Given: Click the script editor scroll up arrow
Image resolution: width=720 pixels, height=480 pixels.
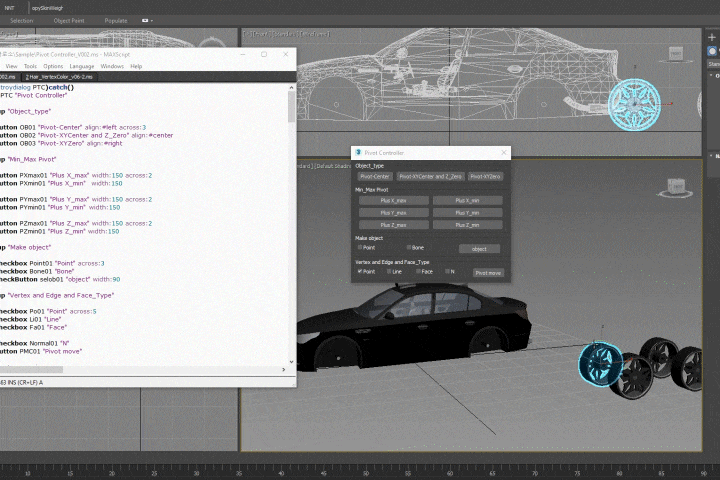Looking at the screenshot, I should [291, 87].
